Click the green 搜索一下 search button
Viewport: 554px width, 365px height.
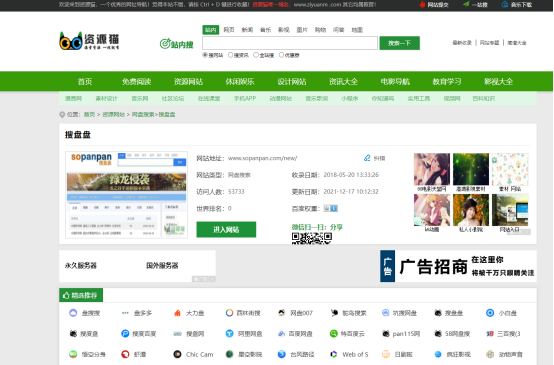pyautogui.click(x=400, y=43)
